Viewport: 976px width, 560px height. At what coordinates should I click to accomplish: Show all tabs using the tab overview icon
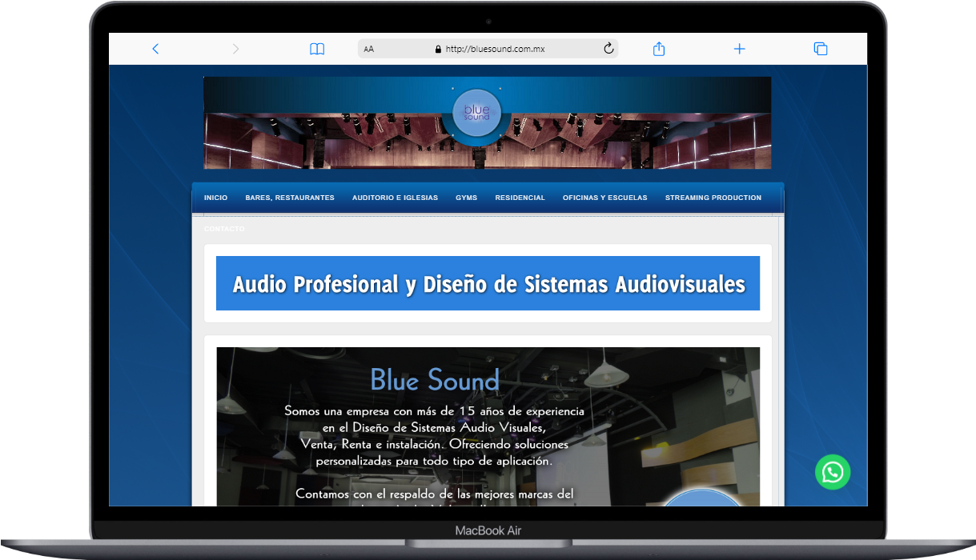click(820, 48)
